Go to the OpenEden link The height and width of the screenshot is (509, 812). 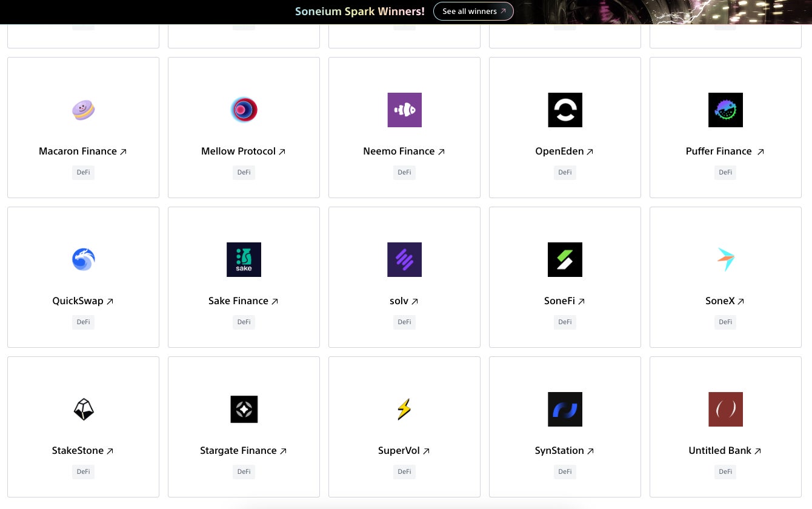coord(565,151)
